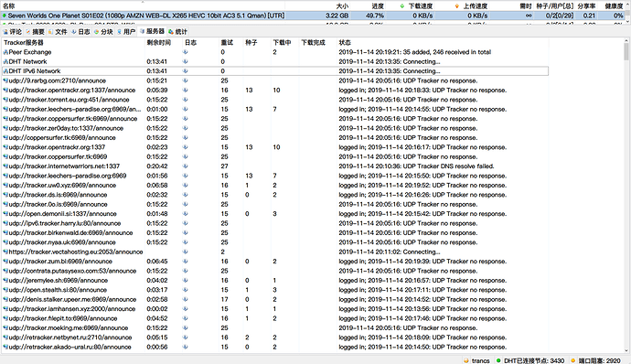Sort trackers by 剩余时间 column header

[x=158, y=43]
